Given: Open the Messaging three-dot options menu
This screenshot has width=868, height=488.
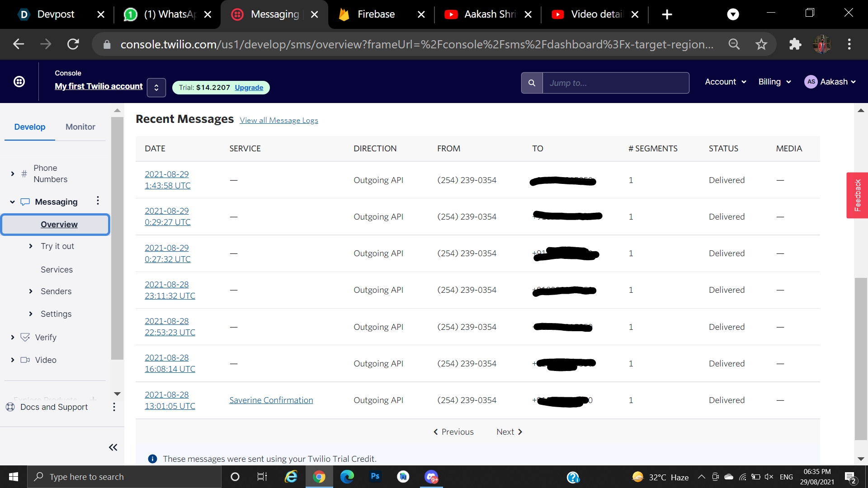Looking at the screenshot, I should tap(98, 201).
